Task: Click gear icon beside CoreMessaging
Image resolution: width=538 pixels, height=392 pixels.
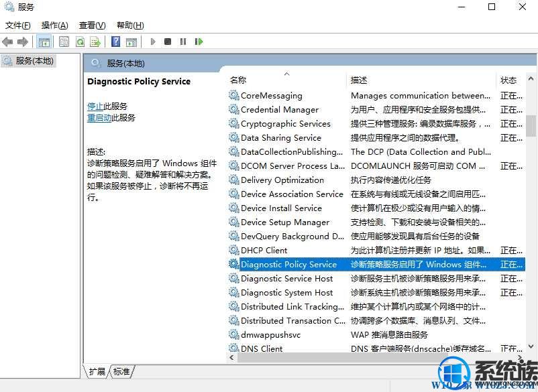Action: (x=234, y=95)
